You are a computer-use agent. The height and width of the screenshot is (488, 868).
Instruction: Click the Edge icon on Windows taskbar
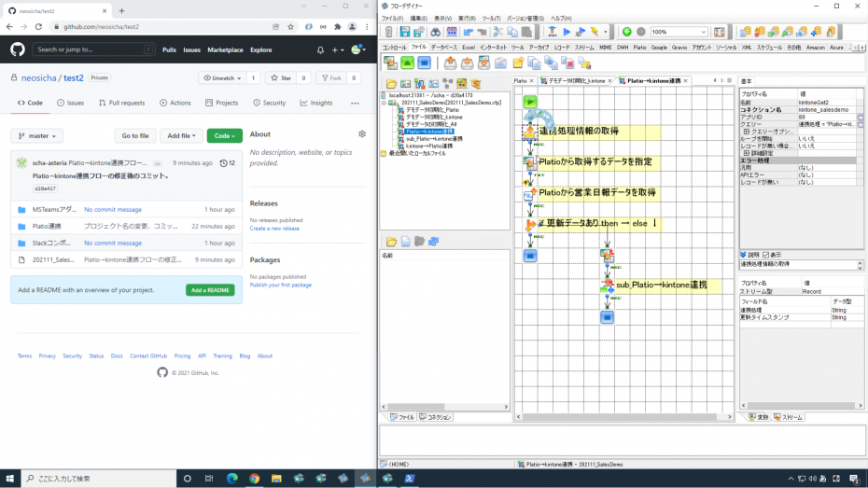[232, 479]
